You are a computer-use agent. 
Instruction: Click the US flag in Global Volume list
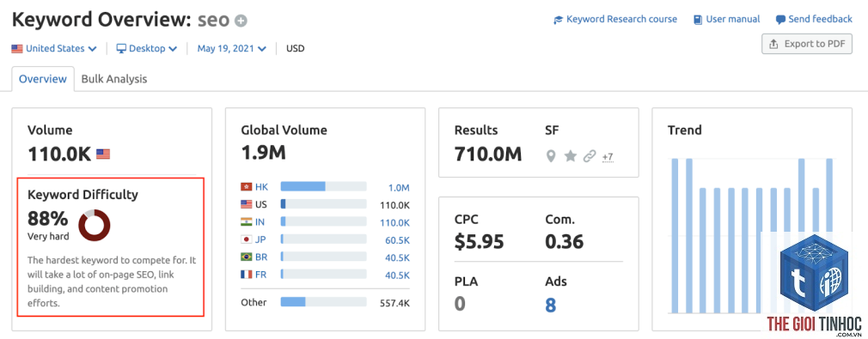click(x=247, y=204)
